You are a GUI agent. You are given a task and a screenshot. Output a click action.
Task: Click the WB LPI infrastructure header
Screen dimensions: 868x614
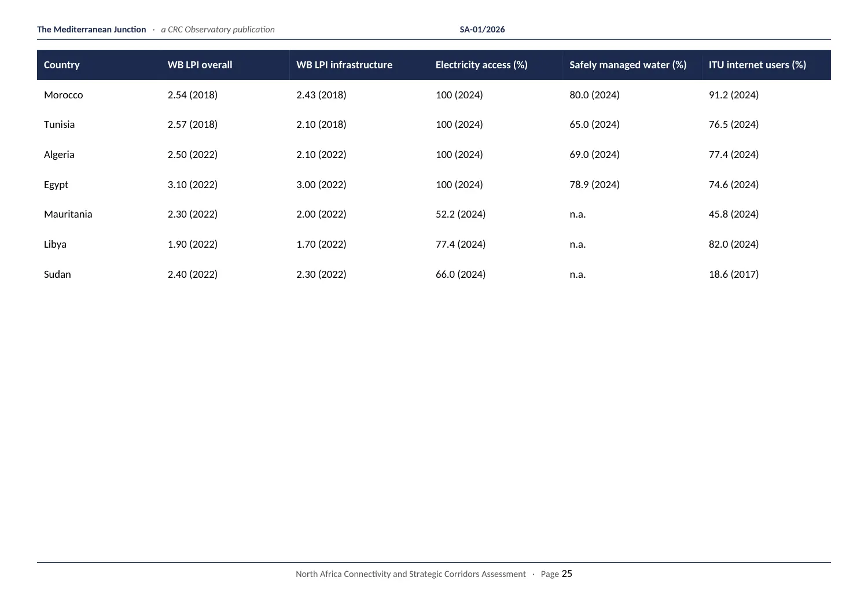(344, 65)
